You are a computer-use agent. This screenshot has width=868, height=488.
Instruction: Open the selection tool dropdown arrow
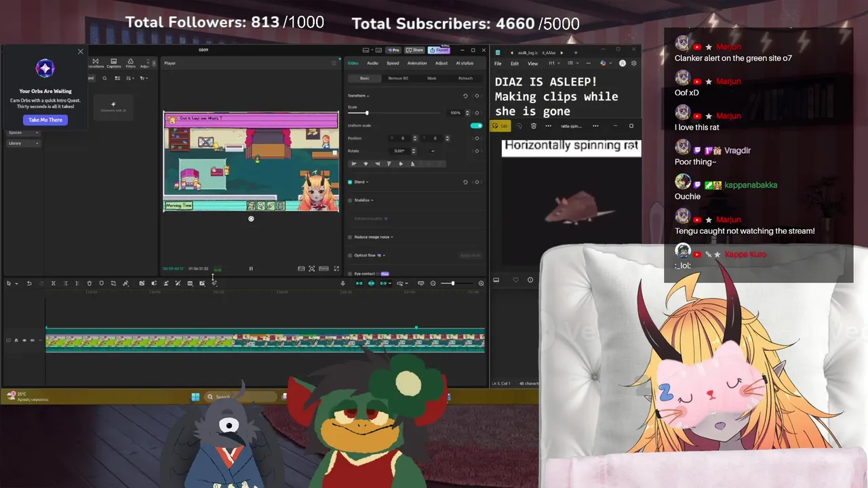click(16, 283)
